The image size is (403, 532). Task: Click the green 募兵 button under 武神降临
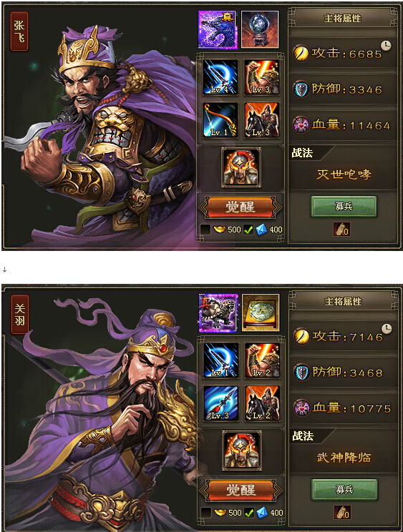tap(344, 490)
